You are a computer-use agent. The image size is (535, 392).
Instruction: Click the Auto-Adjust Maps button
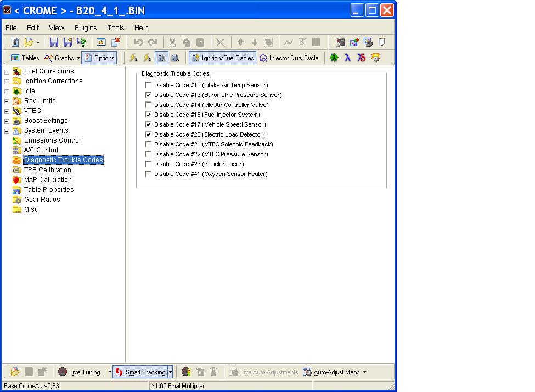331,372
